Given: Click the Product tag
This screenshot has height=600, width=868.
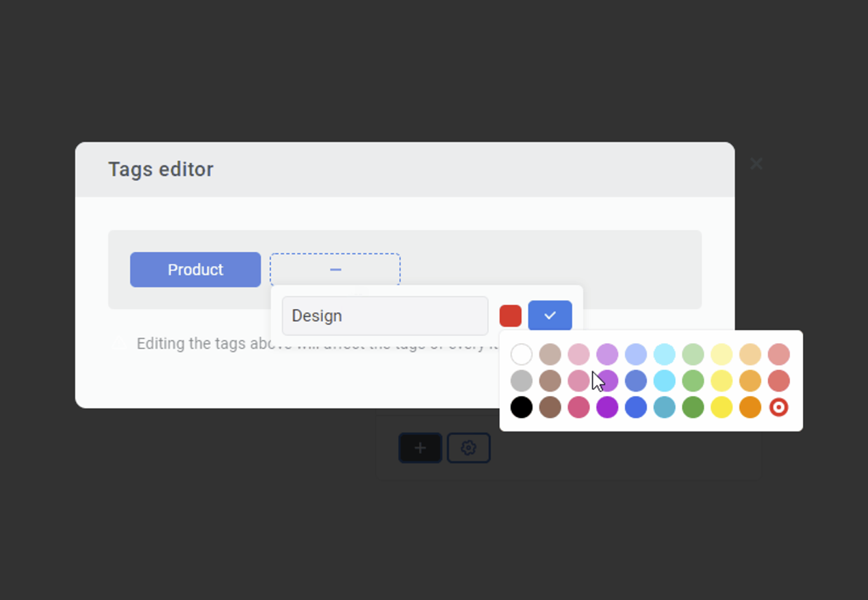Looking at the screenshot, I should tap(195, 270).
